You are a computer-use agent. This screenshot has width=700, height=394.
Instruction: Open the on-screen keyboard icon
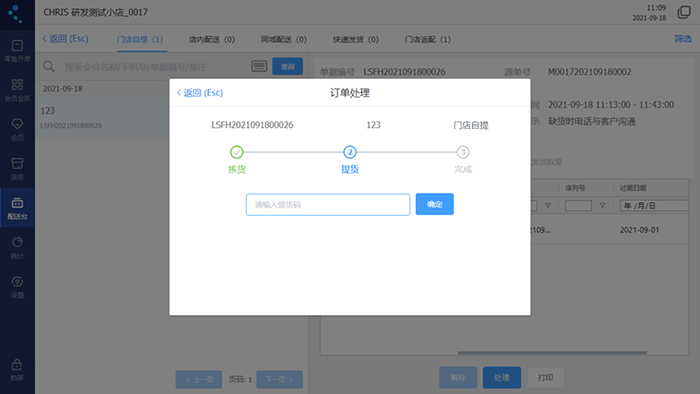(x=259, y=66)
